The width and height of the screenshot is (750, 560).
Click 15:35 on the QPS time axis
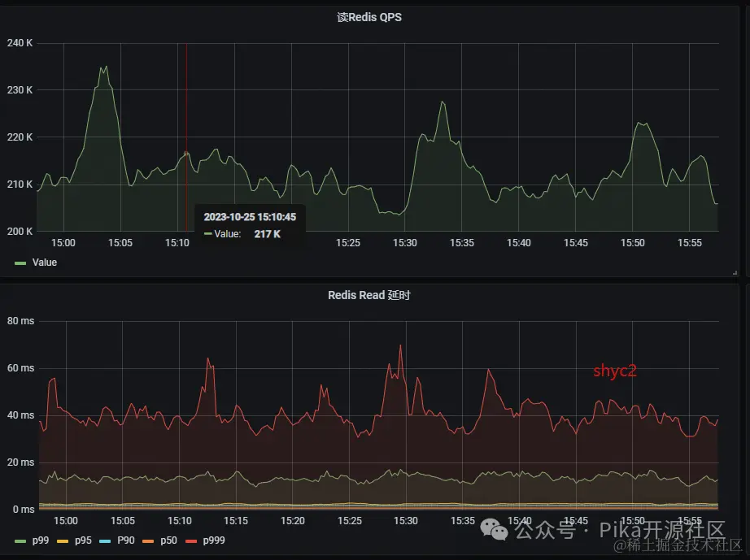click(x=461, y=243)
